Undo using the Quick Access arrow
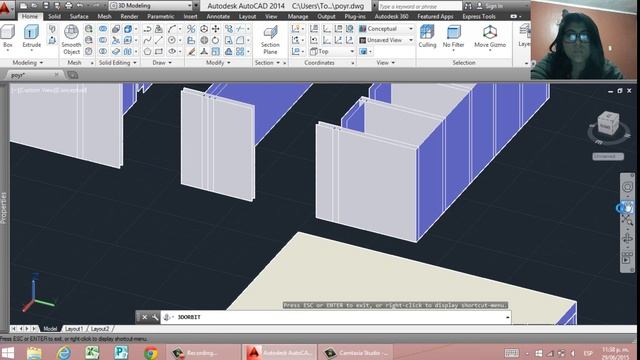Image resolution: width=640 pixels, height=360 pixels. coord(80,6)
